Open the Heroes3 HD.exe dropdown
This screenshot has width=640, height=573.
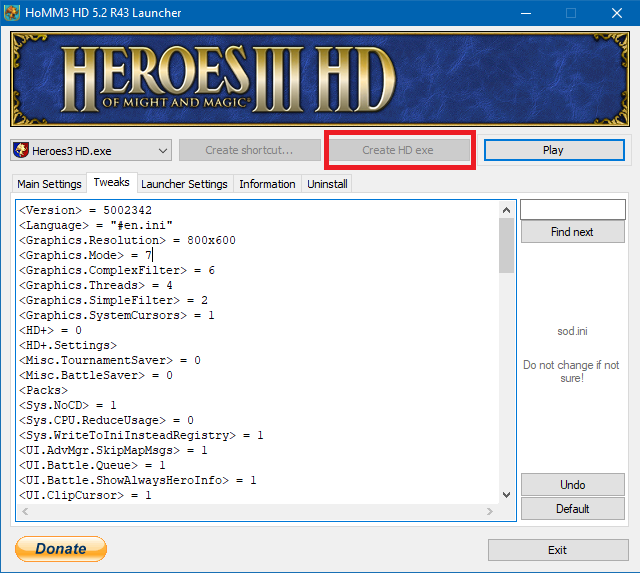click(x=91, y=151)
